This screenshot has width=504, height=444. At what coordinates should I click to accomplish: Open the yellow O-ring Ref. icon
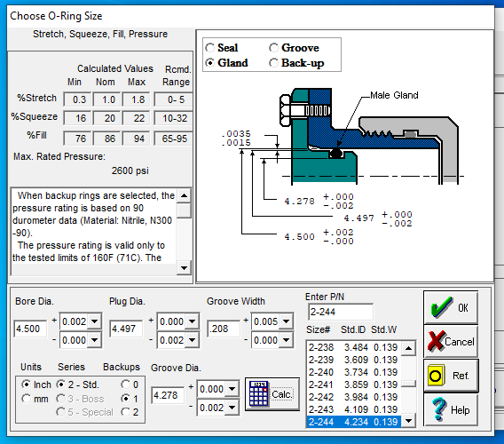coord(436,375)
